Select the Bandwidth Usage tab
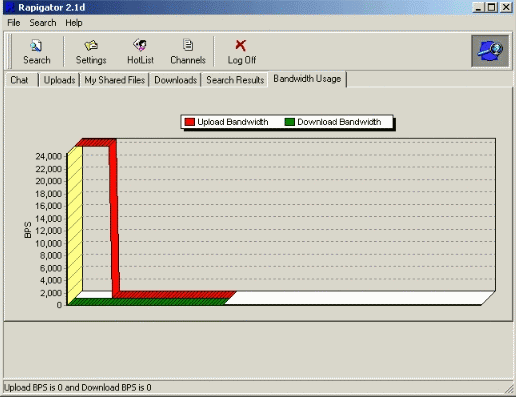516x397 pixels. pyautogui.click(x=307, y=79)
